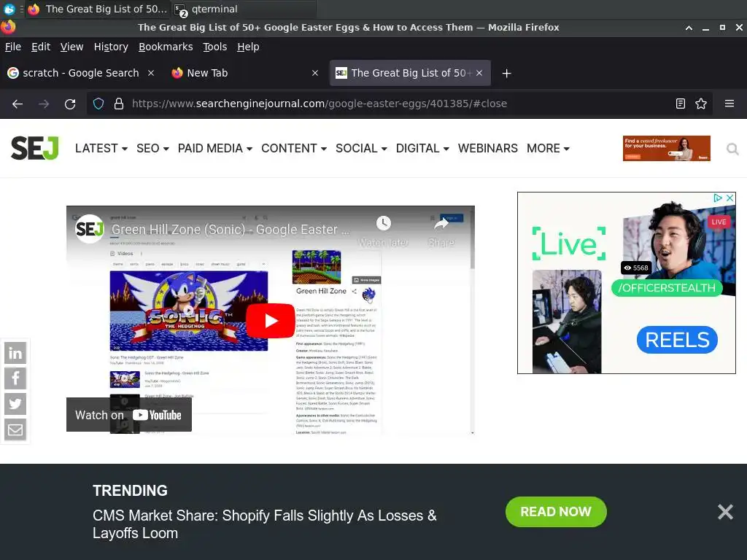Open AdChoices info icon on ad
This screenshot has height=560, width=747.
718,198
